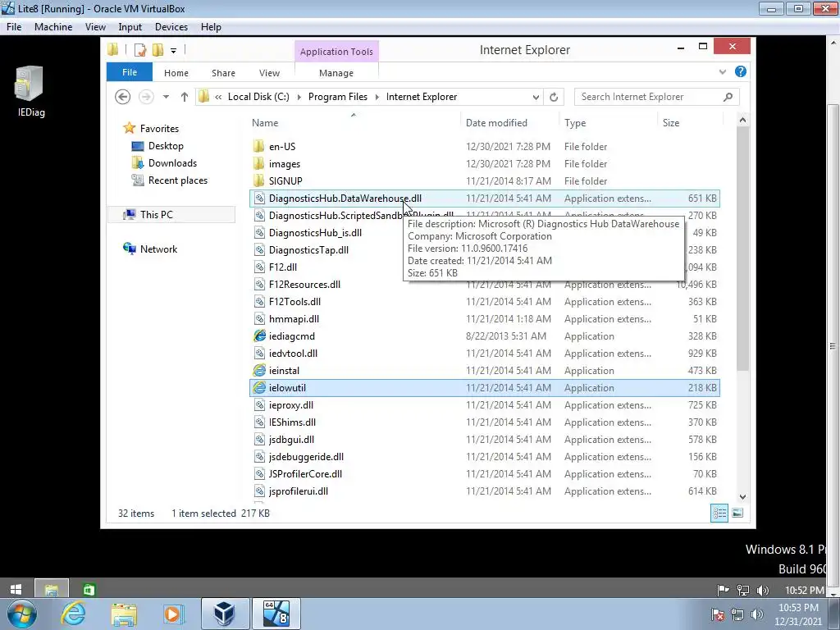This screenshot has height=630, width=840.
Task: Select the iediagcmd application icon
Action: pyautogui.click(x=259, y=336)
